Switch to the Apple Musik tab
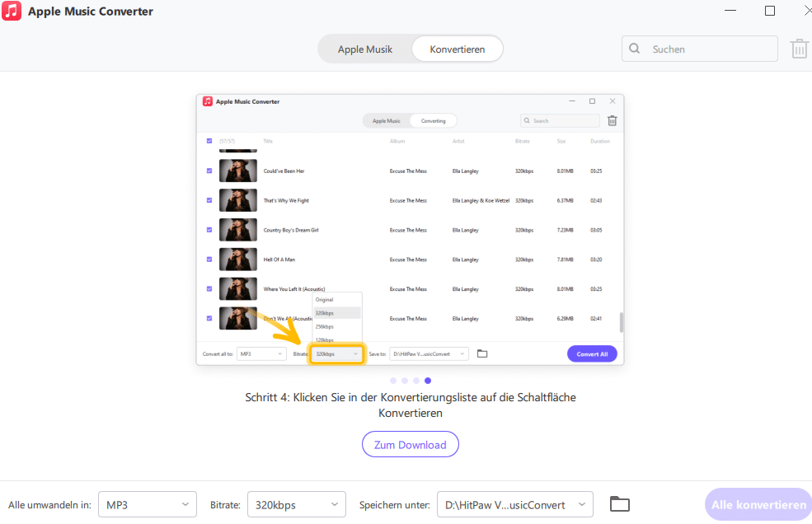This screenshot has width=812, height=524. click(365, 49)
